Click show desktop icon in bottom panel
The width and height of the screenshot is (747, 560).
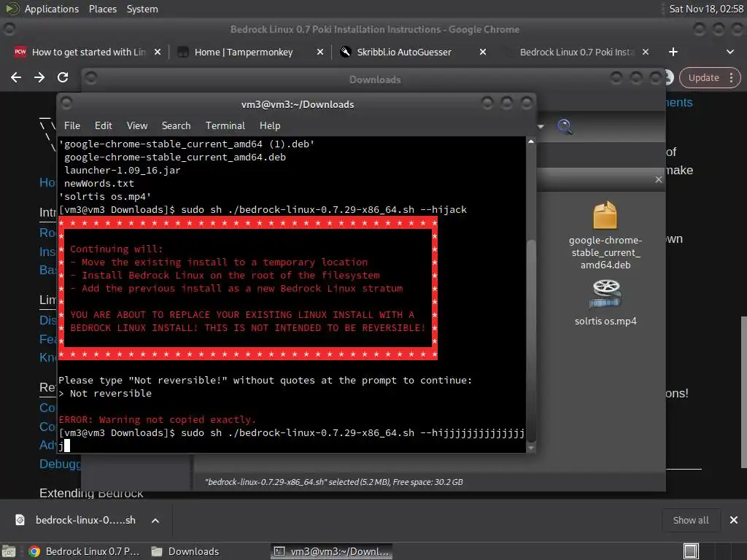point(9,551)
